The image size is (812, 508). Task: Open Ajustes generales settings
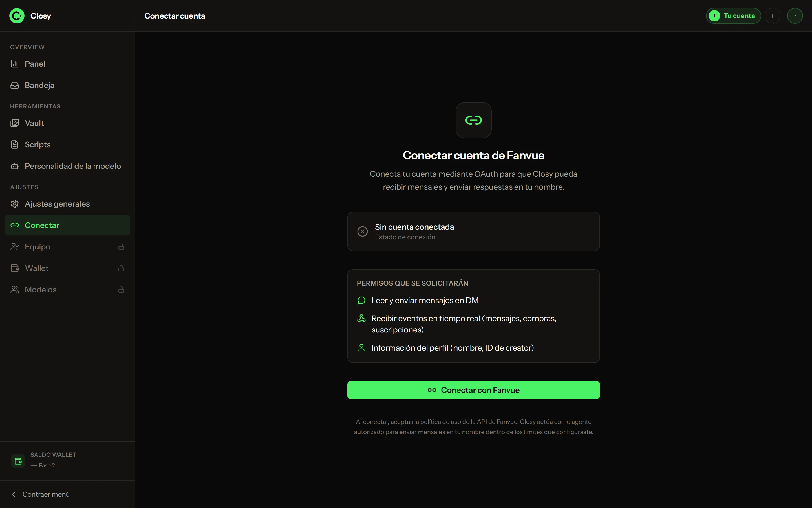coord(67,204)
